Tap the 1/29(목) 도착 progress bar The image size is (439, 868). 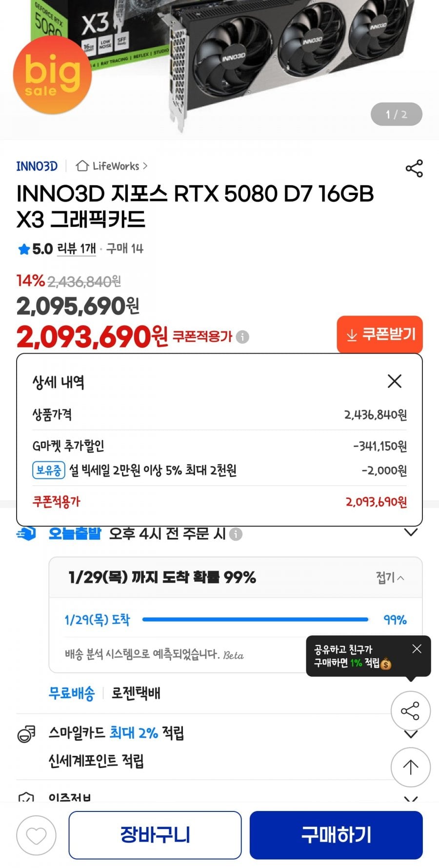click(x=255, y=620)
